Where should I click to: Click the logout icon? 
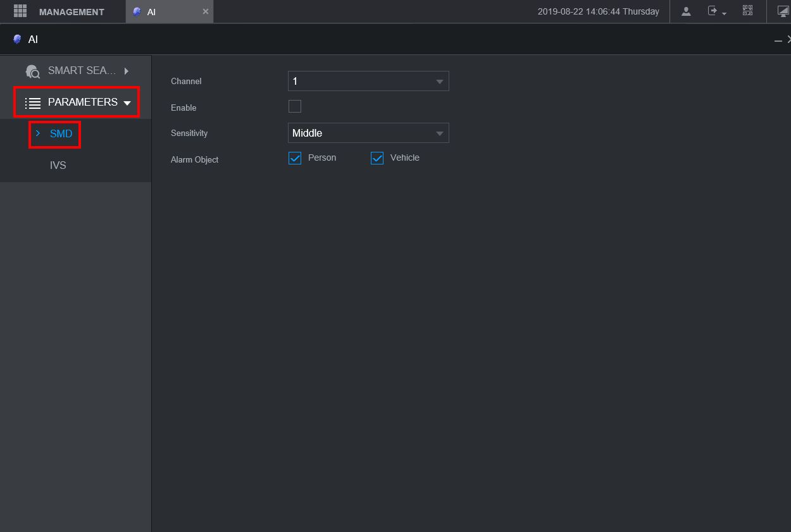pyautogui.click(x=713, y=11)
